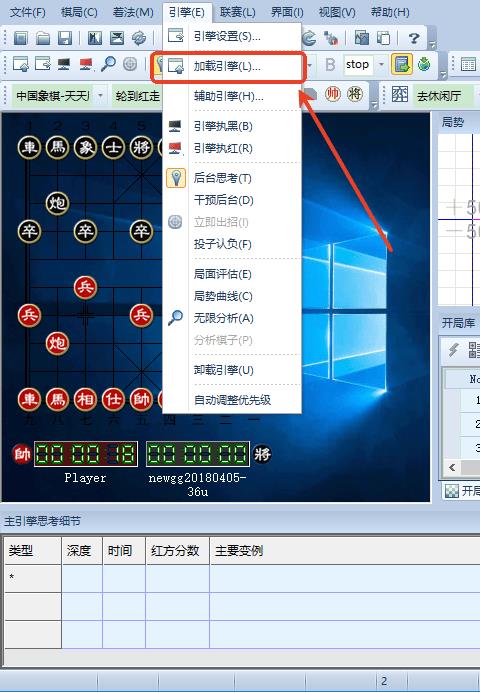Viewport: 480px width, 692px height.
Task: Choose 引擎设置(S)... menu item
Action: pos(232,36)
